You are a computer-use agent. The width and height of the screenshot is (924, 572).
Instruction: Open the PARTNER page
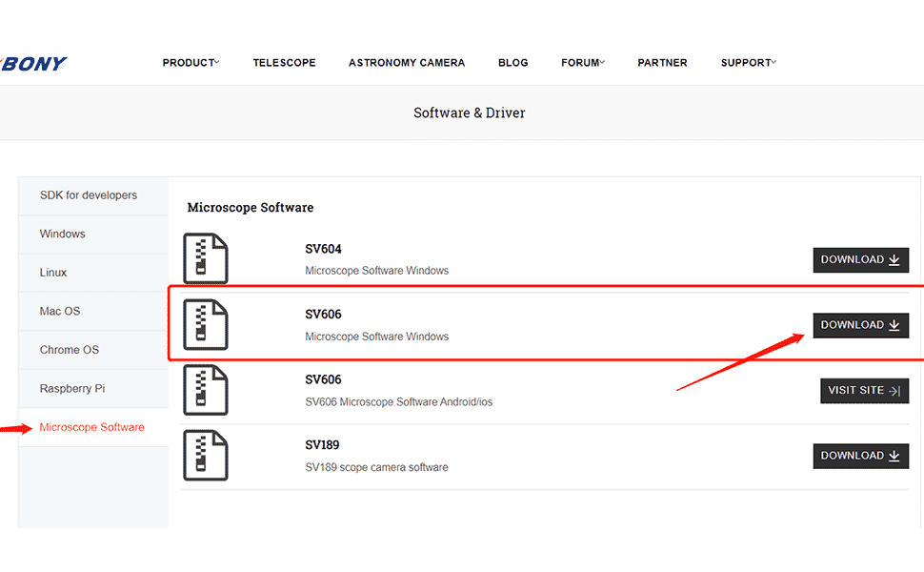tap(662, 63)
